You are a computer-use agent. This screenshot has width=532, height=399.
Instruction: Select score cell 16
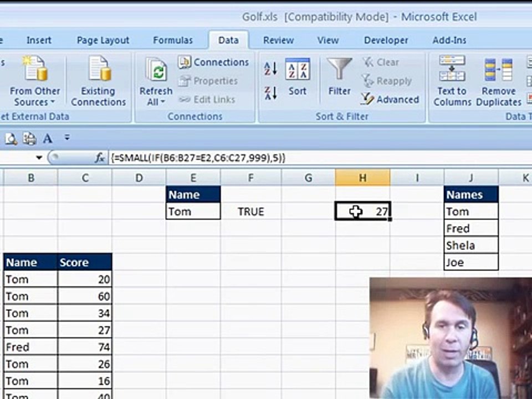click(x=85, y=381)
